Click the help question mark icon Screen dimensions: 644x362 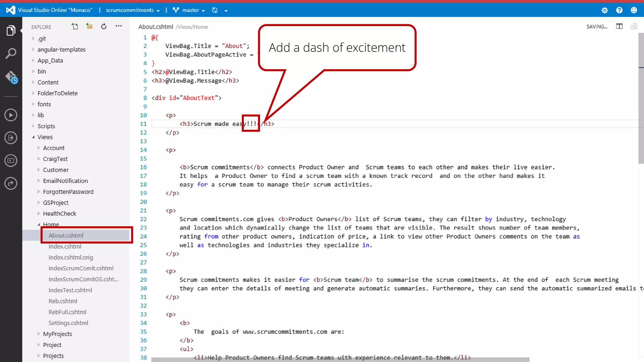click(619, 10)
